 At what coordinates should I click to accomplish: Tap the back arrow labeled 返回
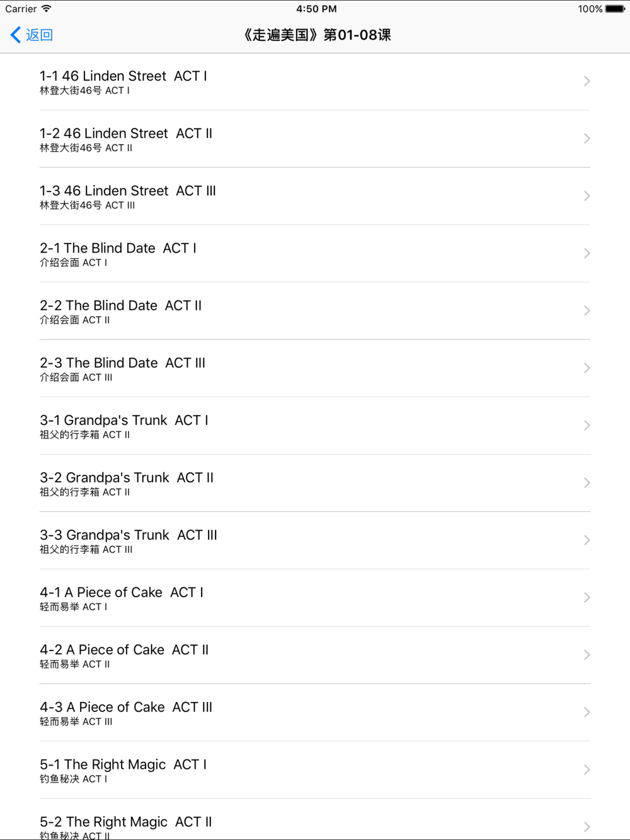[x=31, y=35]
